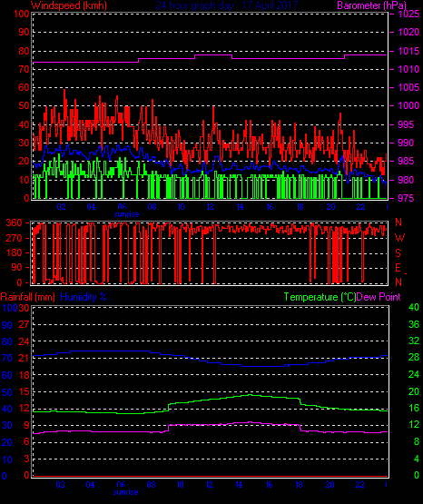Click the 'Temperature (°C)' legend label
Screen dimensions: 423x504
pyautogui.click(x=320, y=297)
